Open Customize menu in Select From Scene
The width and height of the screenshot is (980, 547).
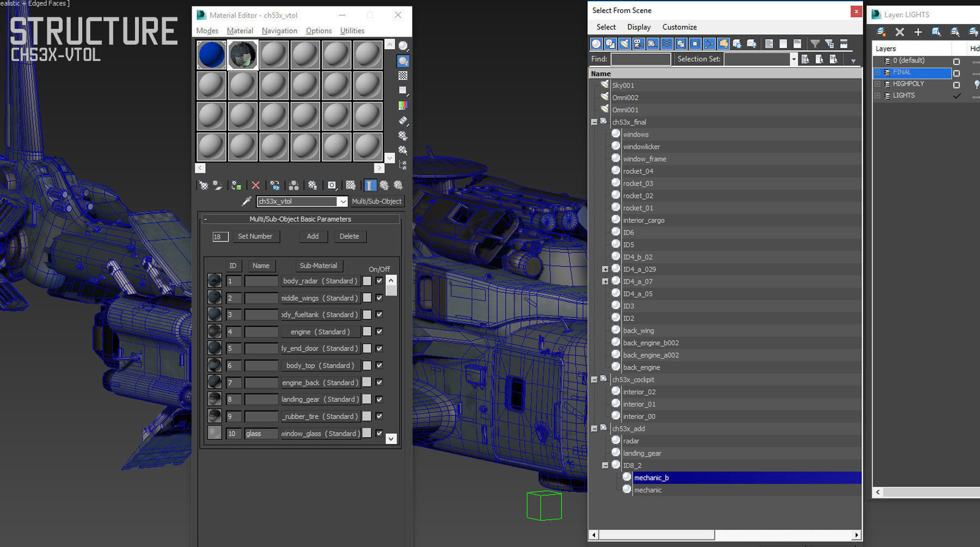point(679,27)
